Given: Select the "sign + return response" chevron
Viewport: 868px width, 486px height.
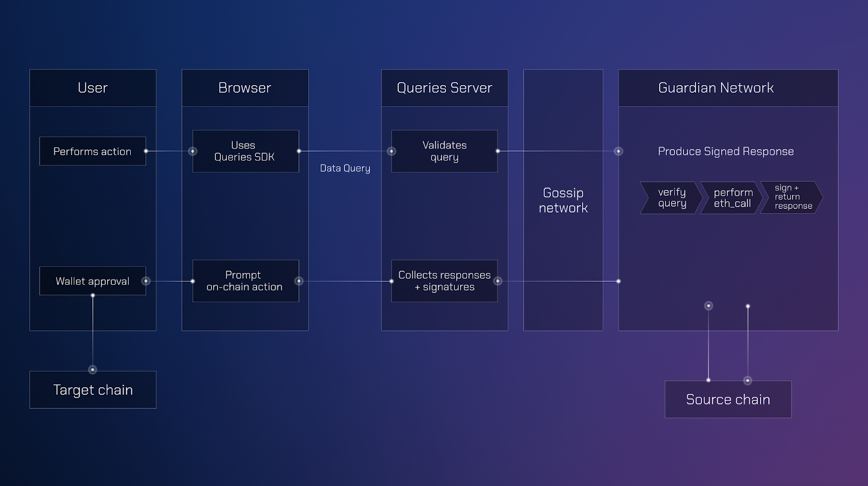Looking at the screenshot, I should (792, 197).
